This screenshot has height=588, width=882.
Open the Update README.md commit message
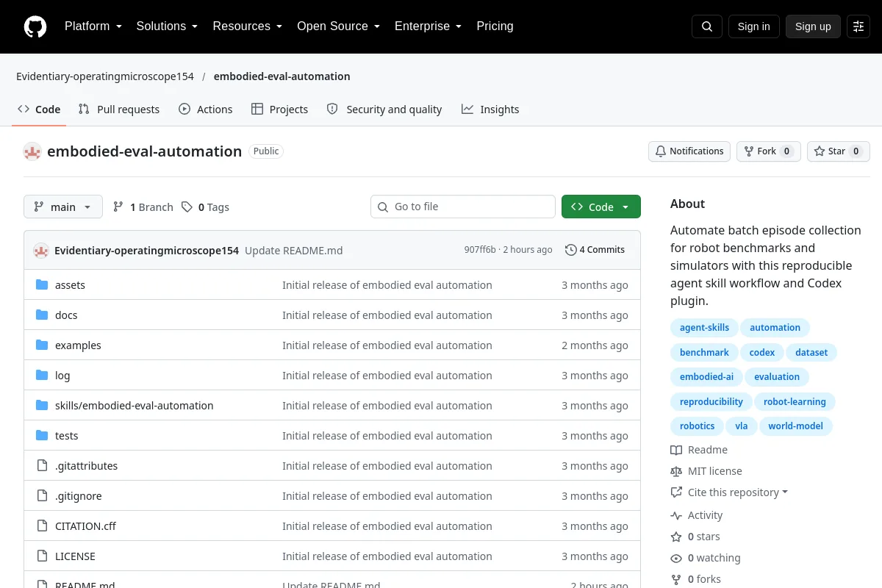tap(294, 250)
